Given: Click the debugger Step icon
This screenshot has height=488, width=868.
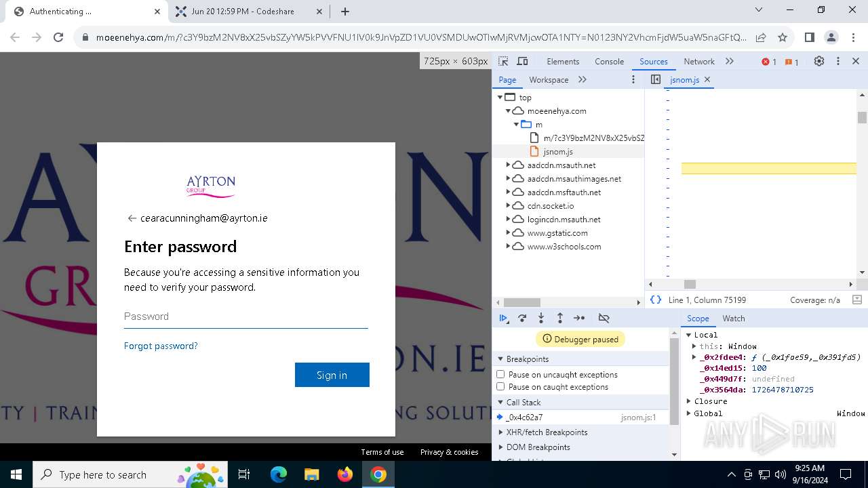Looking at the screenshot, I should point(579,318).
